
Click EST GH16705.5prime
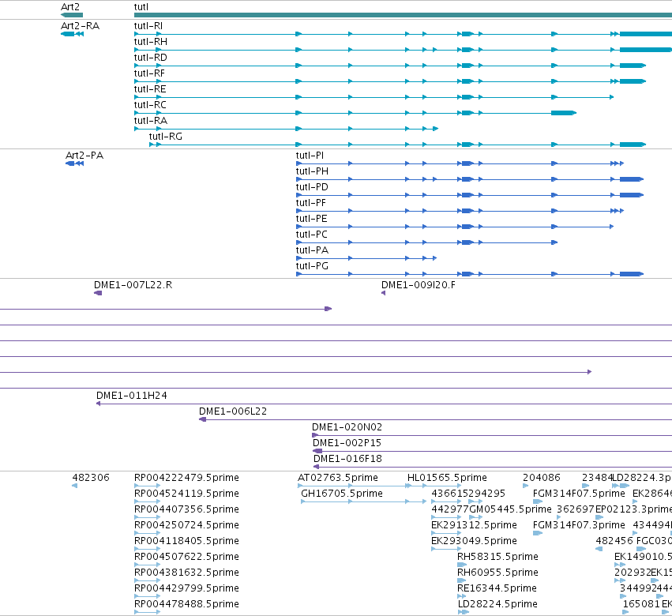363,501
